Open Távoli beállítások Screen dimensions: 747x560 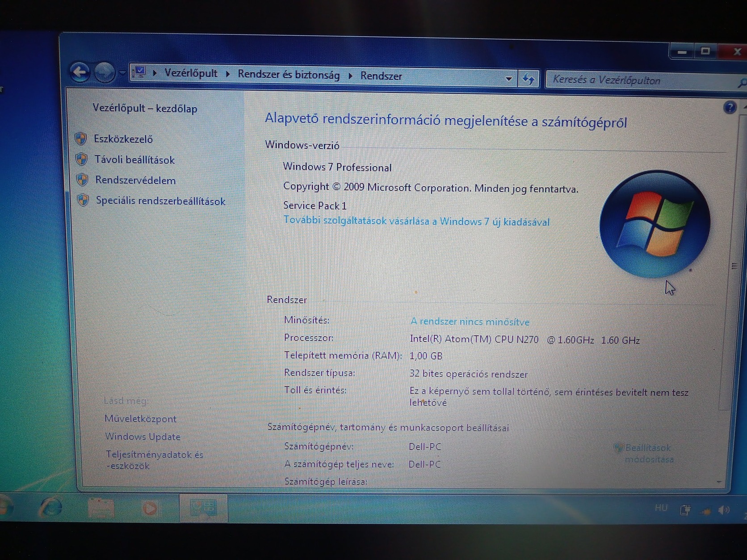coord(134,160)
